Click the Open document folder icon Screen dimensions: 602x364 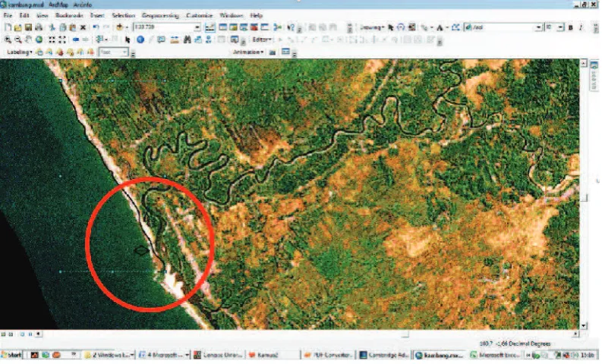(x=18, y=27)
